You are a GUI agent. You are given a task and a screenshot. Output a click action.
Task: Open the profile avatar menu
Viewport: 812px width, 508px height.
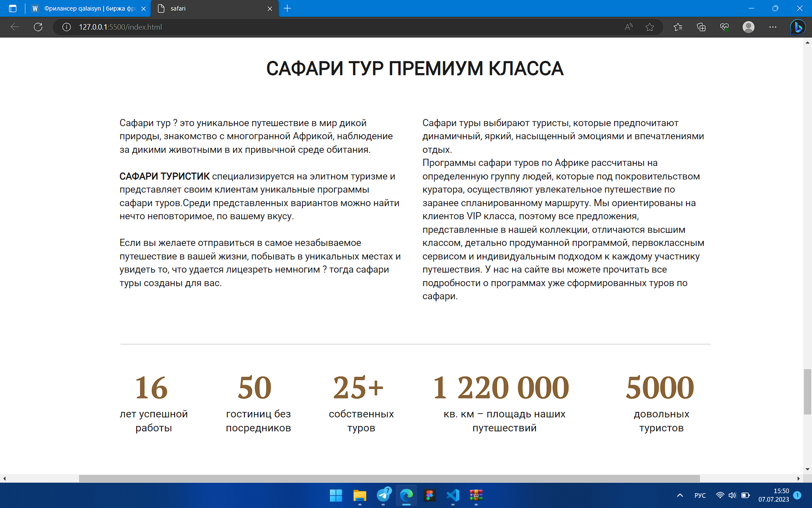(749, 27)
